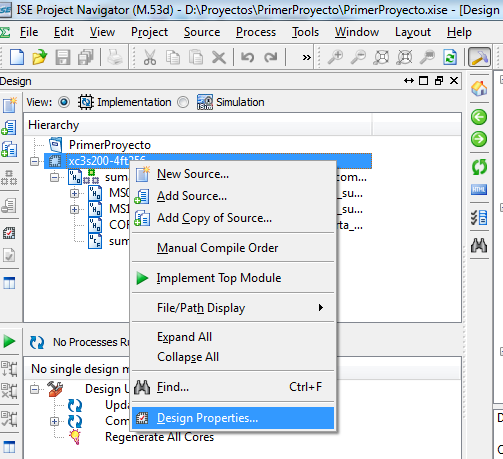The width and height of the screenshot is (503, 459).
Task: Open the Layout menu
Action: (x=413, y=32)
